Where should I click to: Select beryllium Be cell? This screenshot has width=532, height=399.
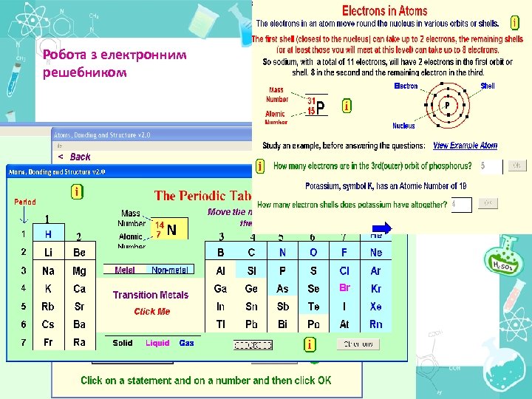(79, 252)
